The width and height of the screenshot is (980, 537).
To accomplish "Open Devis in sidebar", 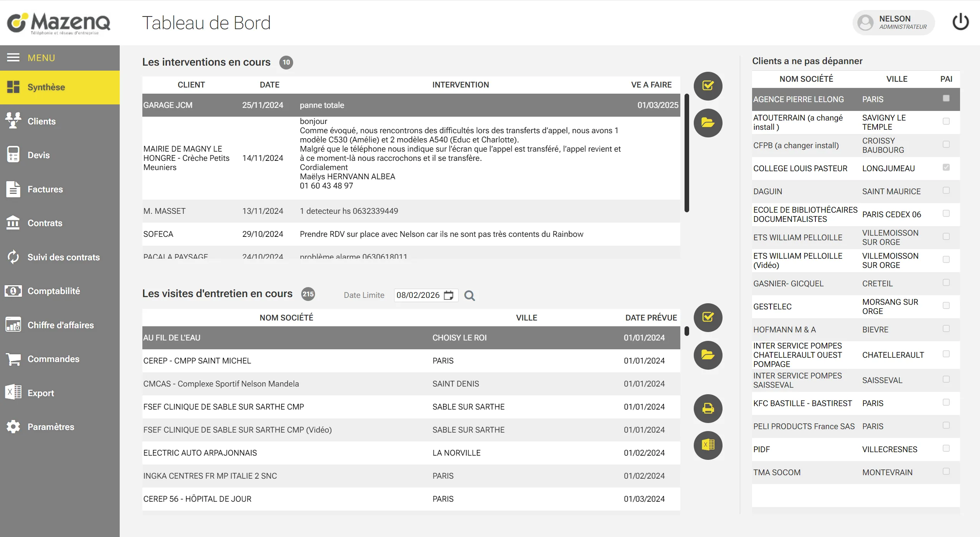I will (x=60, y=155).
